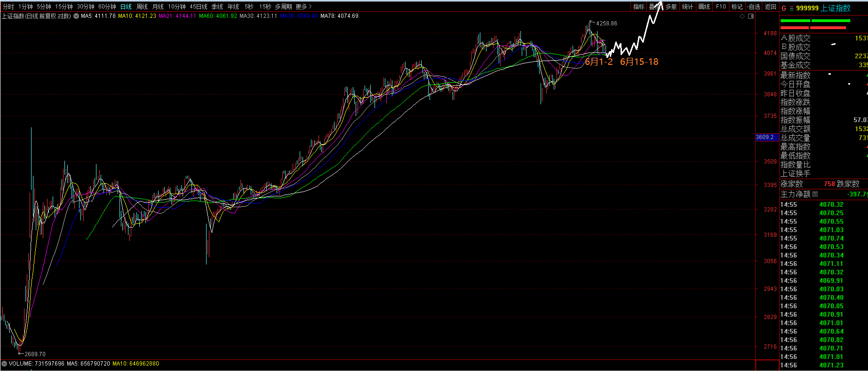Click the diamond icon above the price axis
The image size is (868, 374).
pyautogui.click(x=742, y=16)
